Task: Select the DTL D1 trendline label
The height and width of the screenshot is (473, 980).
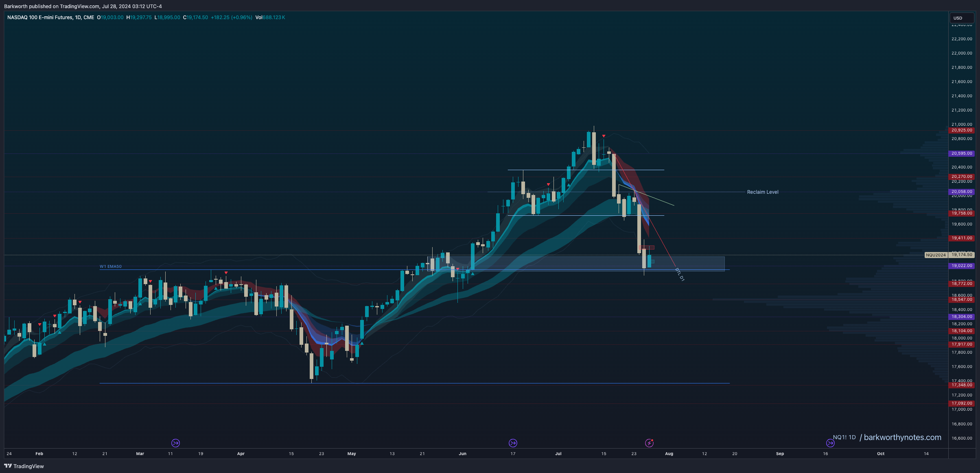Action: pos(680,274)
